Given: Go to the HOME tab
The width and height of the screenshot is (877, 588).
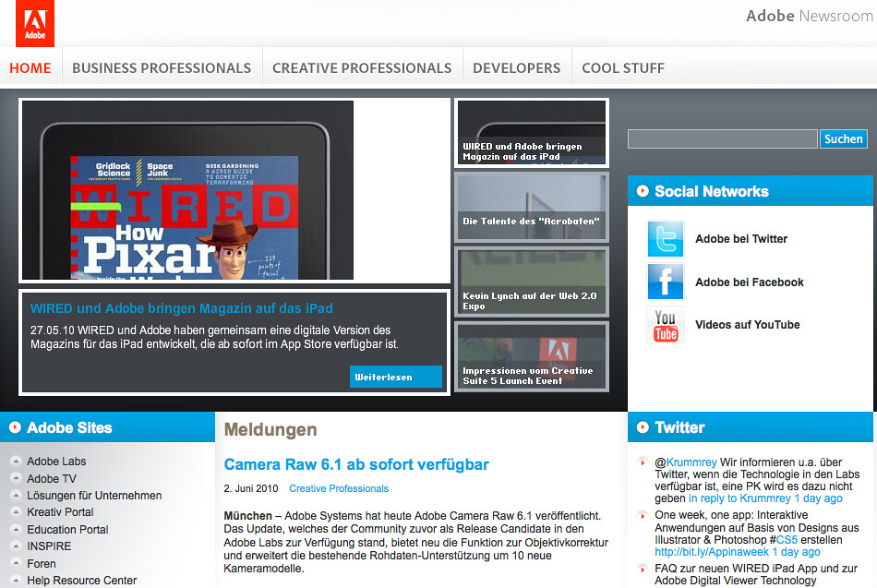Looking at the screenshot, I should pyautogui.click(x=30, y=67).
